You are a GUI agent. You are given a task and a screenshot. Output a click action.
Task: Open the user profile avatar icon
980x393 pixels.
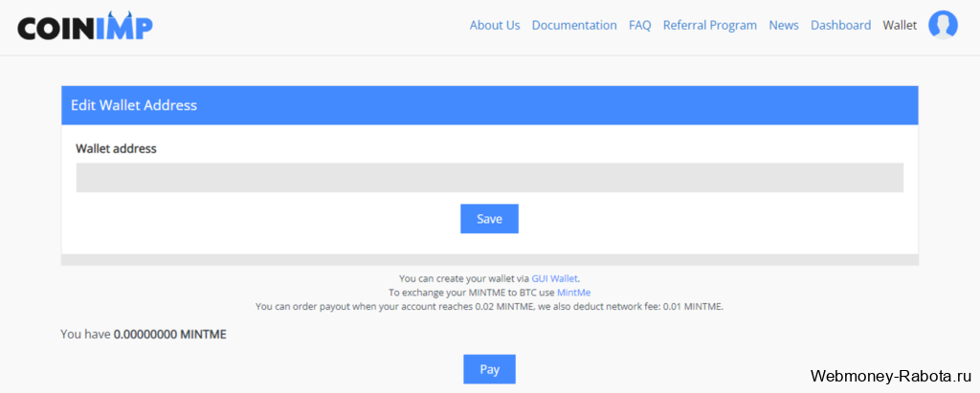(943, 25)
